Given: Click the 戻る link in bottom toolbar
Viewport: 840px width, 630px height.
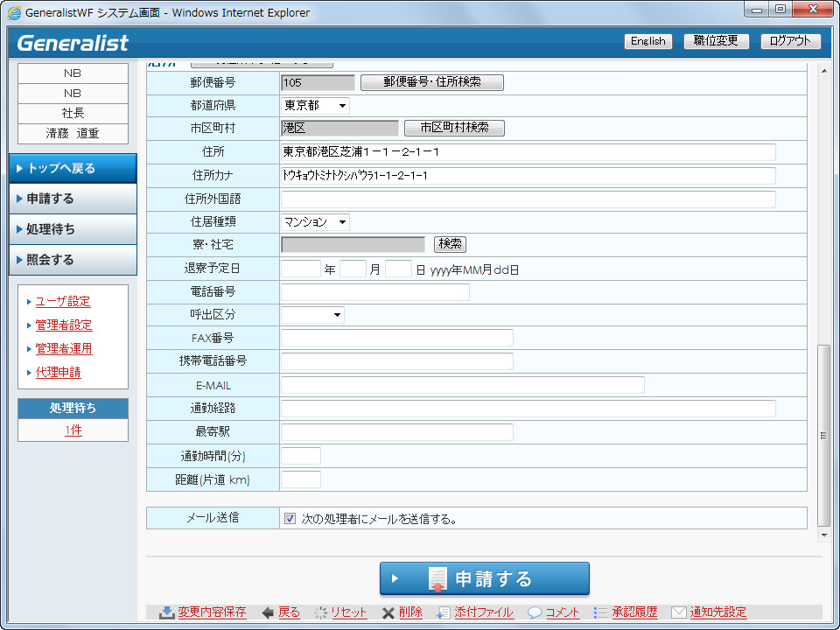Looking at the screenshot, I should [290, 612].
